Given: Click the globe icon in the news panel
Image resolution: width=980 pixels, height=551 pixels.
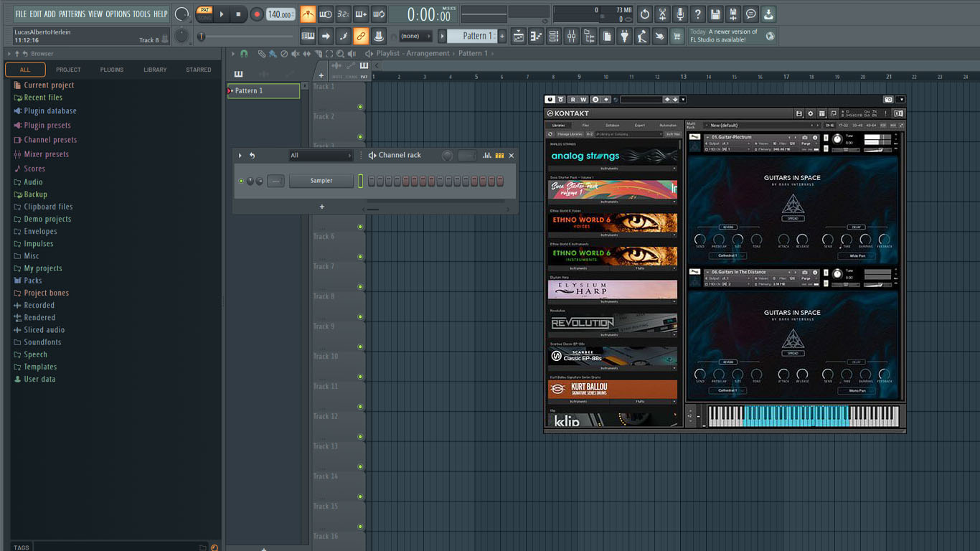Looking at the screenshot, I should (771, 36).
